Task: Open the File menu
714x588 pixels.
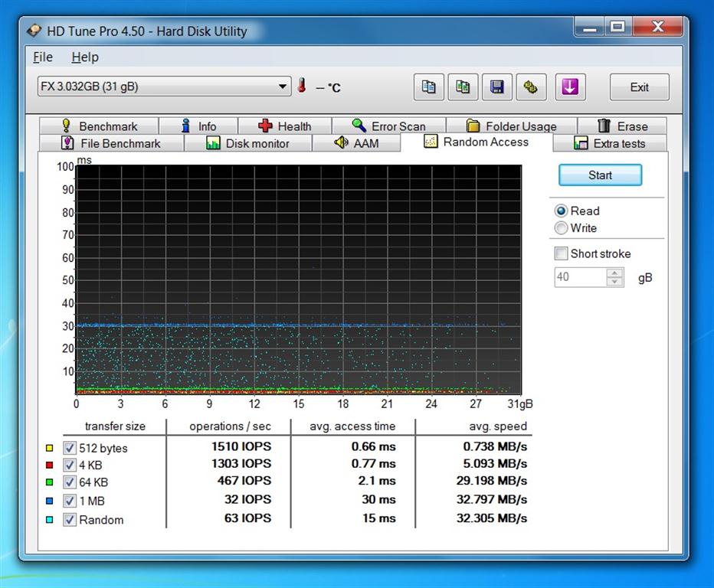Action: click(x=43, y=57)
